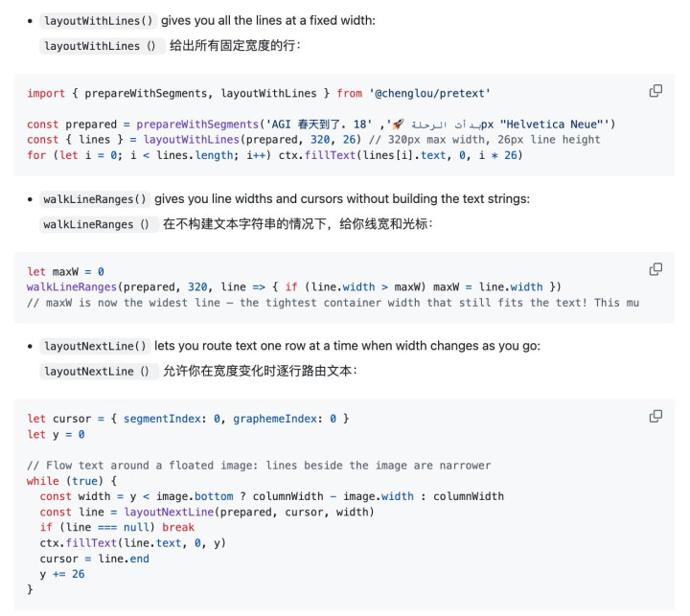Click the 'while (true) {' code line
Image resolution: width=690 pixels, height=616 pixels.
(x=72, y=481)
